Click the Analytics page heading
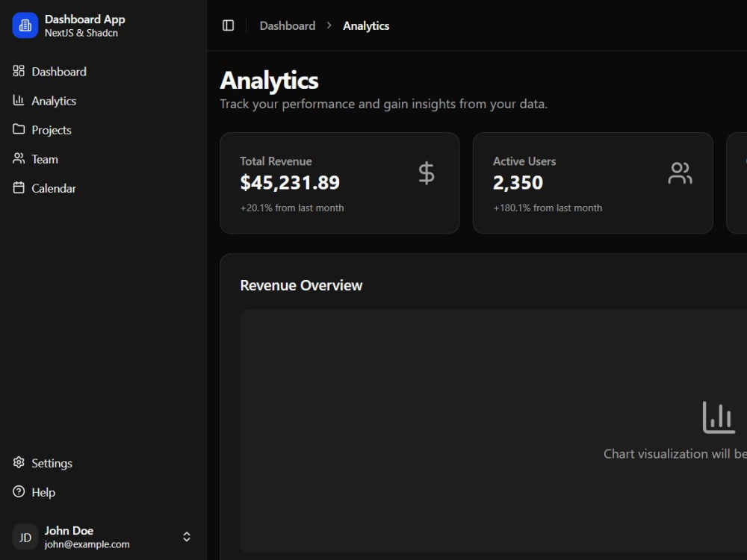 (269, 81)
